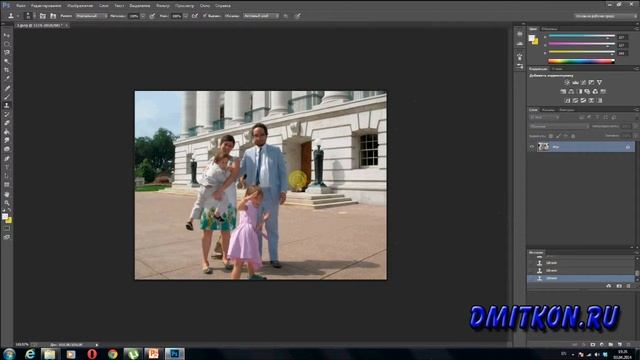Select the Zoom tool
This screenshot has width=640, height=360.
(7, 202)
